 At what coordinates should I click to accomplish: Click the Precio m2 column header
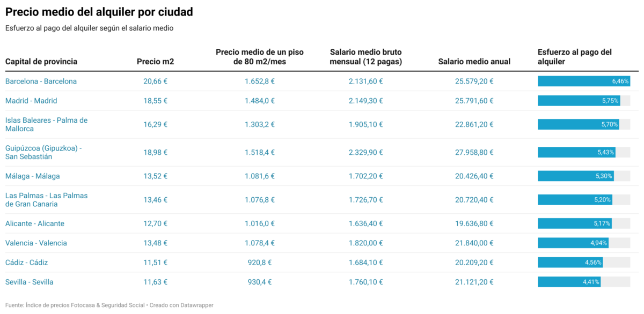(155, 62)
